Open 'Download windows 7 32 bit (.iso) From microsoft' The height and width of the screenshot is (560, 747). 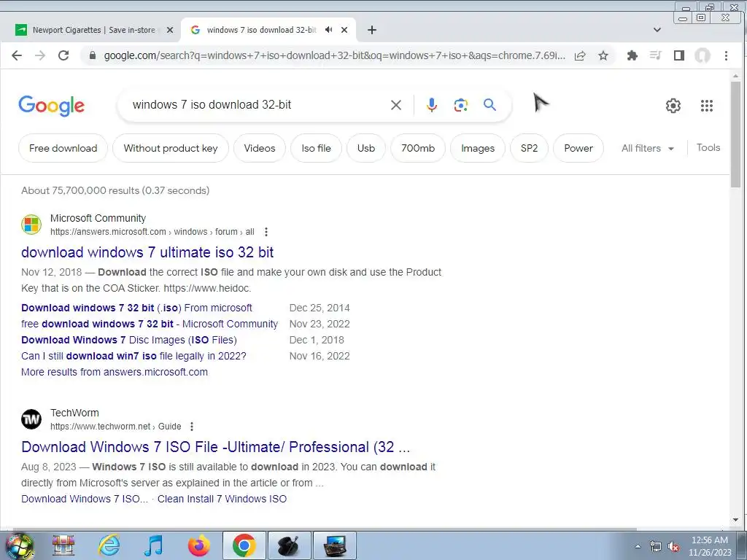[x=136, y=308]
